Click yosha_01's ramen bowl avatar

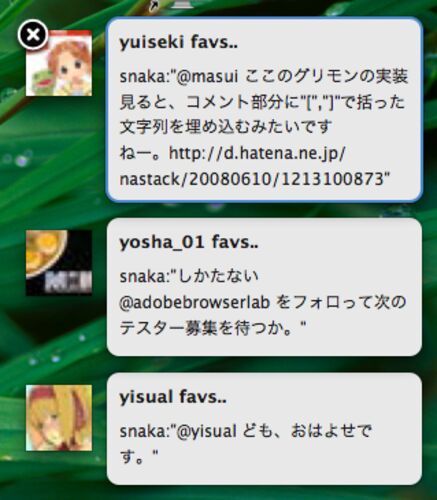59,263
